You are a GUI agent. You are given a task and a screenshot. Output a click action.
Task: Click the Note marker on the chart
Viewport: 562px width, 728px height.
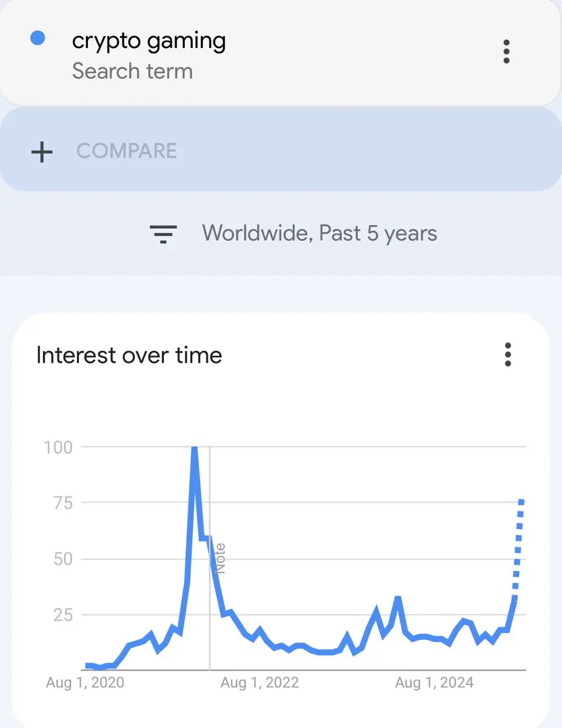[x=221, y=558]
